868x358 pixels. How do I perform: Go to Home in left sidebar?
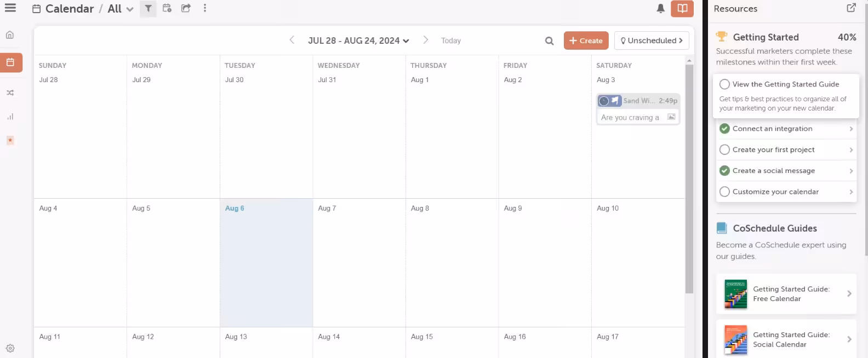10,34
